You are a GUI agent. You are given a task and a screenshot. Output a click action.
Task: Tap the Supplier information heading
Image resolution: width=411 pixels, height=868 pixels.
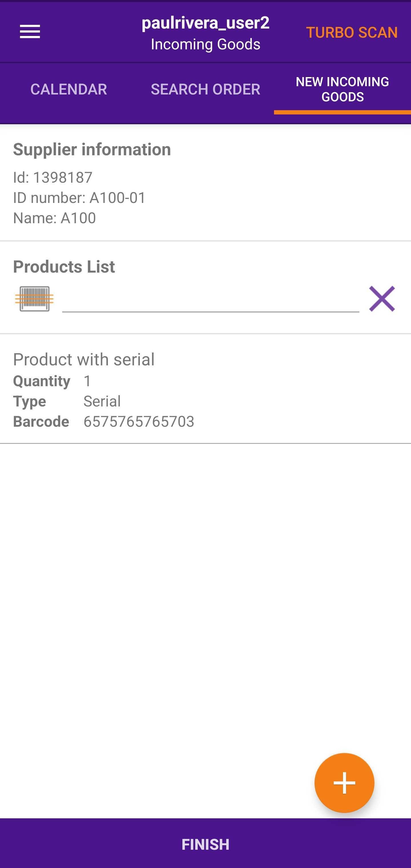pyautogui.click(x=92, y=149)
